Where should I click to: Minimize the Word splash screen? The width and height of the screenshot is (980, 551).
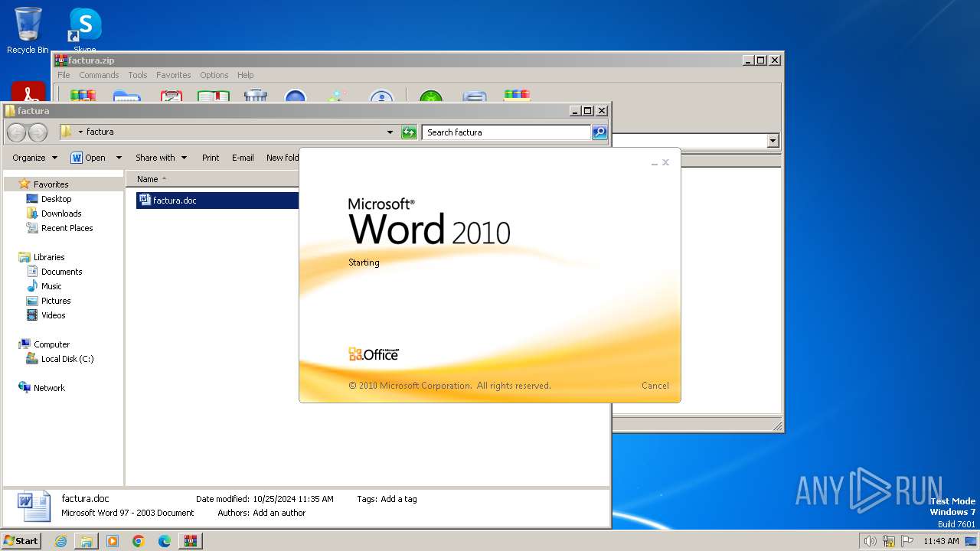click(x=655, y=163)
